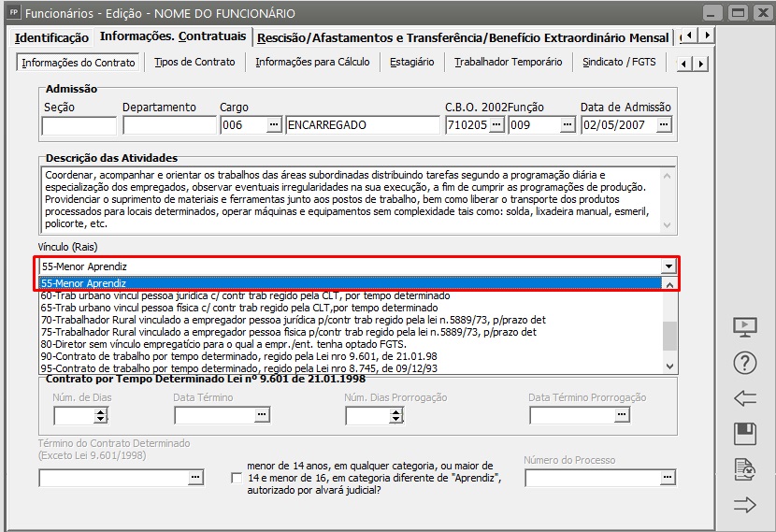Image resolution: width=776 pixels, height=532 pixels.
Task: Select option 60-Trab urbano pessoa jurídica
Action: [245, 295]
